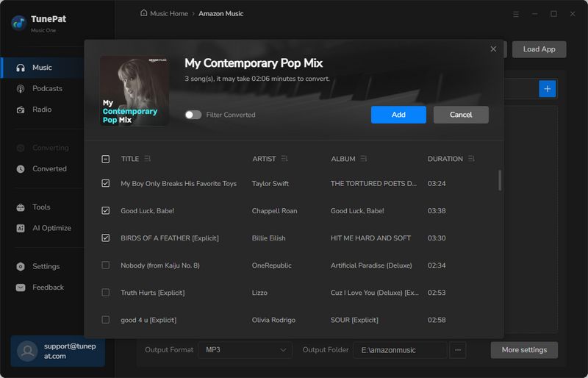588x378 pixels.
Task: Click the TITLE column sort icon
Action: tap(148, 159)
